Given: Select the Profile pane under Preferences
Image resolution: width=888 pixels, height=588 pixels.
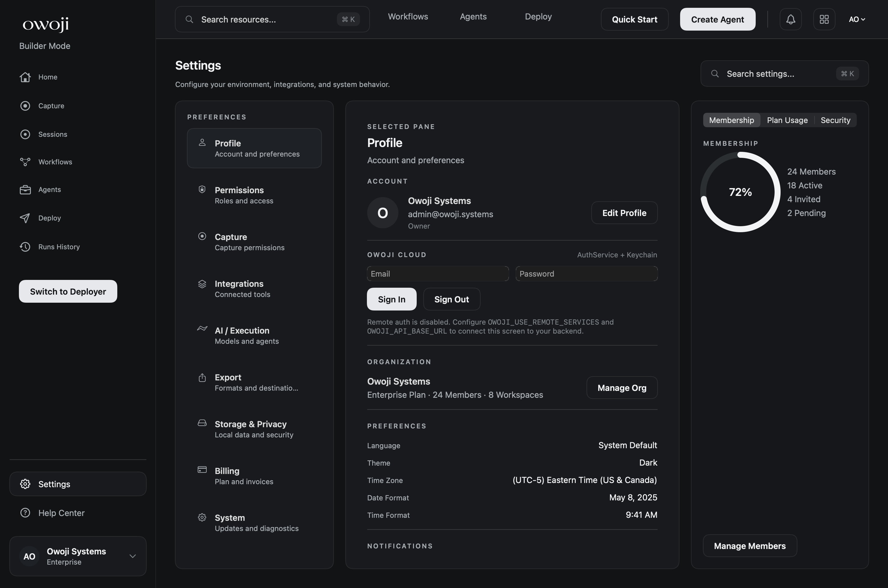Looking at the screenshot, I should [x=254, y=148].
